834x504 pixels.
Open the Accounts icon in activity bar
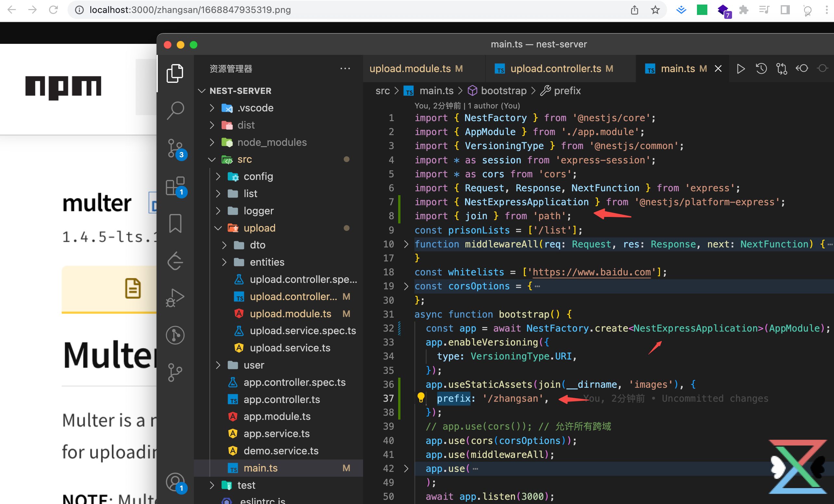(x=175, y=481)
